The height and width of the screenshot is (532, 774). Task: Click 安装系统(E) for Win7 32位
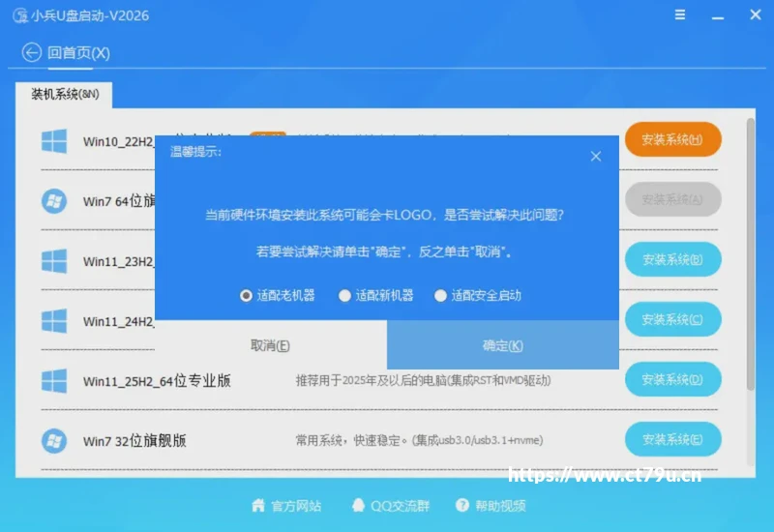click(672, 439)
